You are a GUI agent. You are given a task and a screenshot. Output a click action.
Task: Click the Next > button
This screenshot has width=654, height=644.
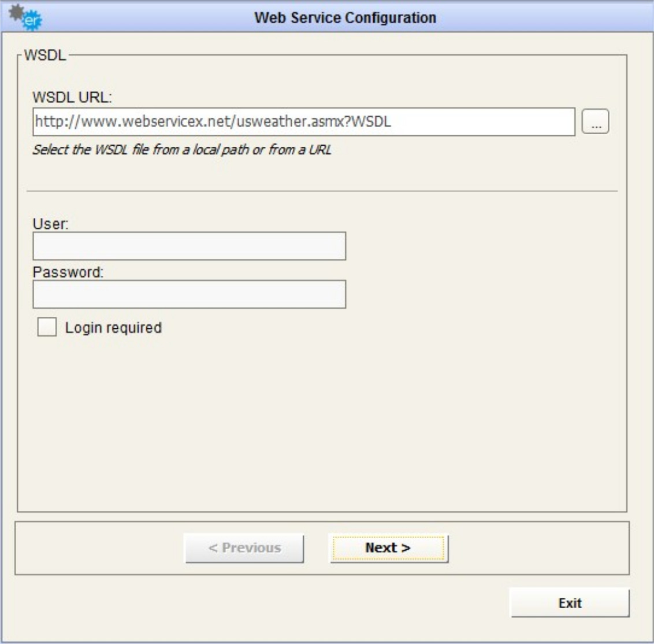[x=388, y=548]
